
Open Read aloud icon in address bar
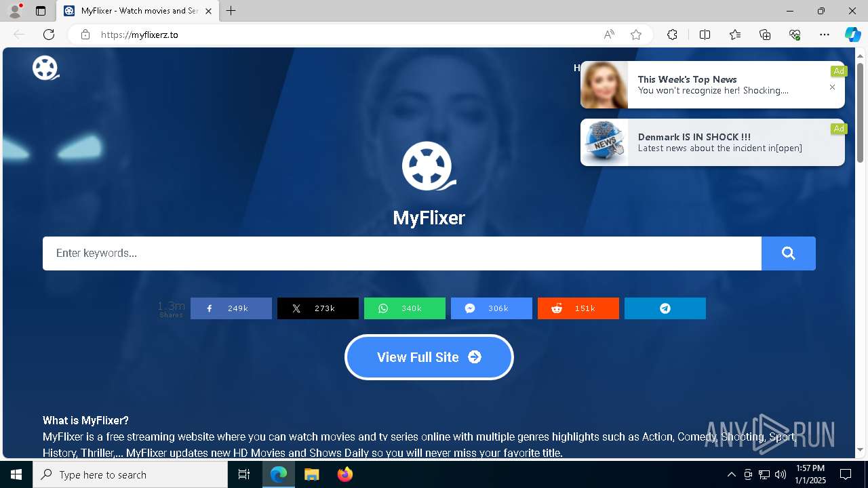[x=609, y=35]
